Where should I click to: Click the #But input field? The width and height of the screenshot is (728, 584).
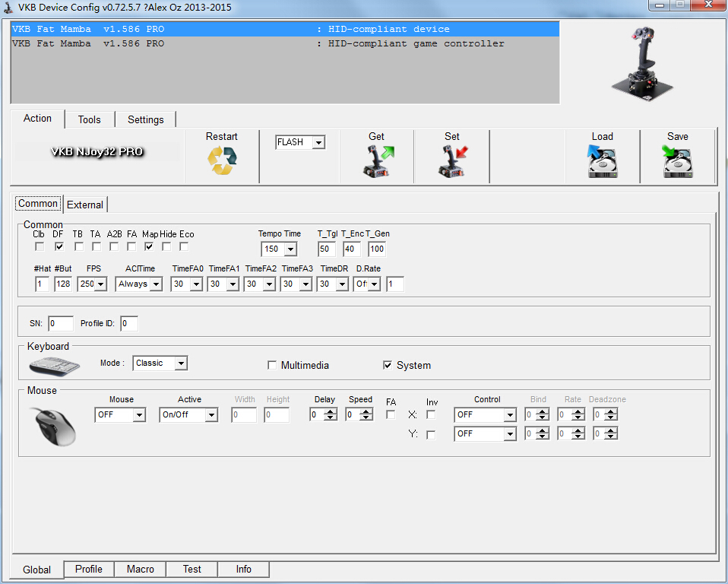[x=62, y=284]
